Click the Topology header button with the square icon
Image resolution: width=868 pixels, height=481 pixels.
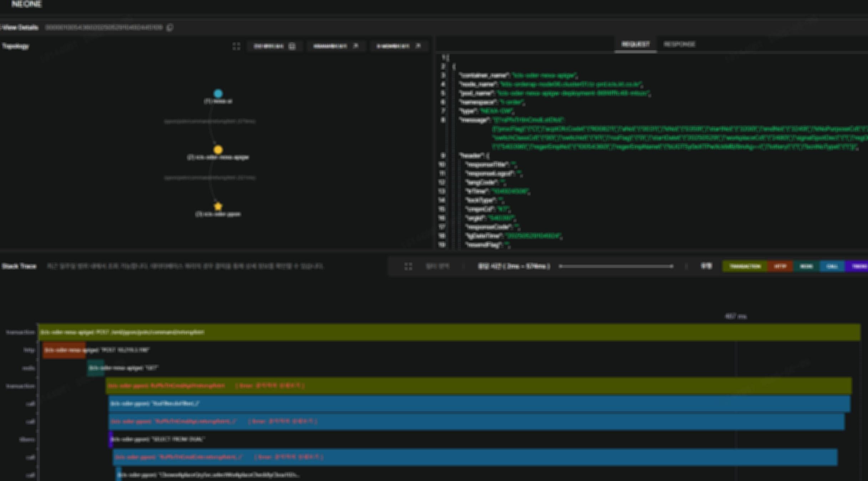(x=275, y=46)
